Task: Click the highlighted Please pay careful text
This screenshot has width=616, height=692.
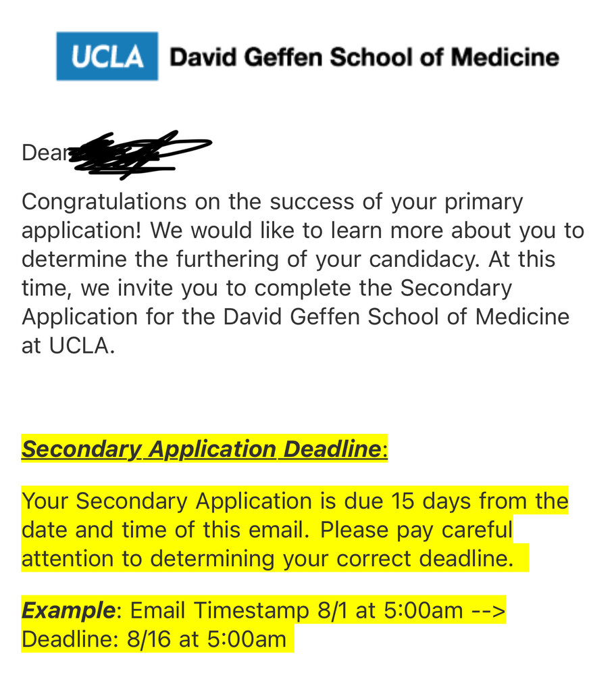Action: 416,530
